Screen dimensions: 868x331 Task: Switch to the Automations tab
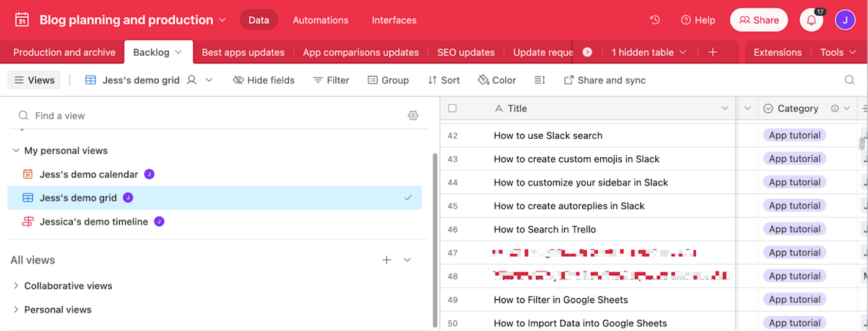pyautogui.click(x=321, y=20)
